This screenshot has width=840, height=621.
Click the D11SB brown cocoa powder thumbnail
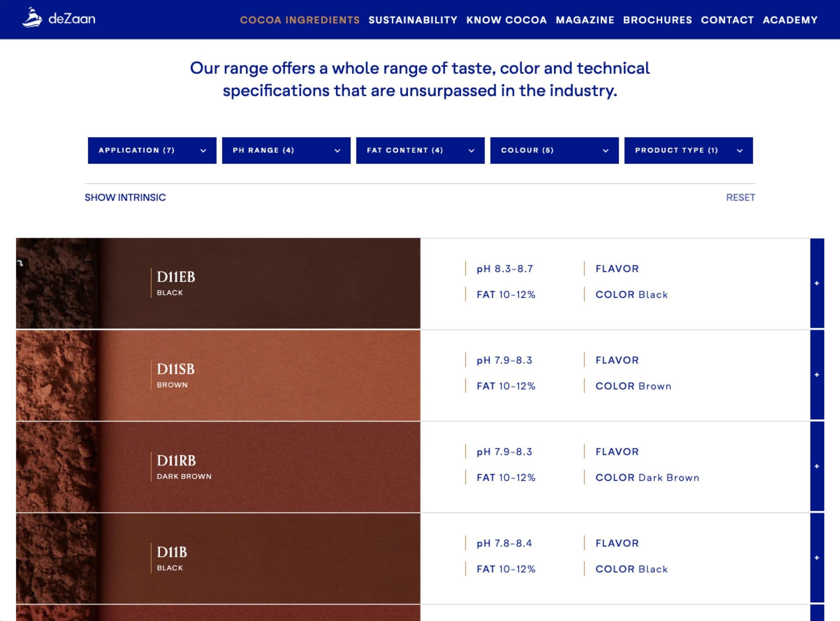pyautogui.click(x=56, y=375)
